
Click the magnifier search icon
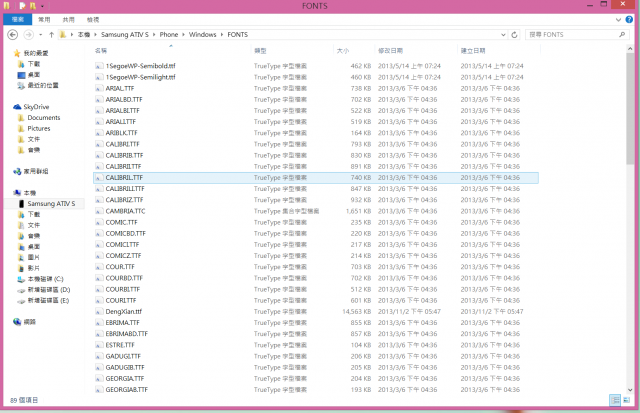coord(622,35)
